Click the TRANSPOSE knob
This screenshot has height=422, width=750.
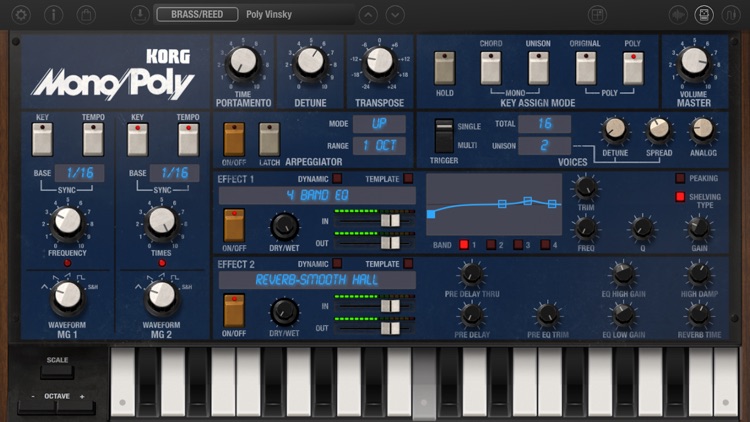379,63
